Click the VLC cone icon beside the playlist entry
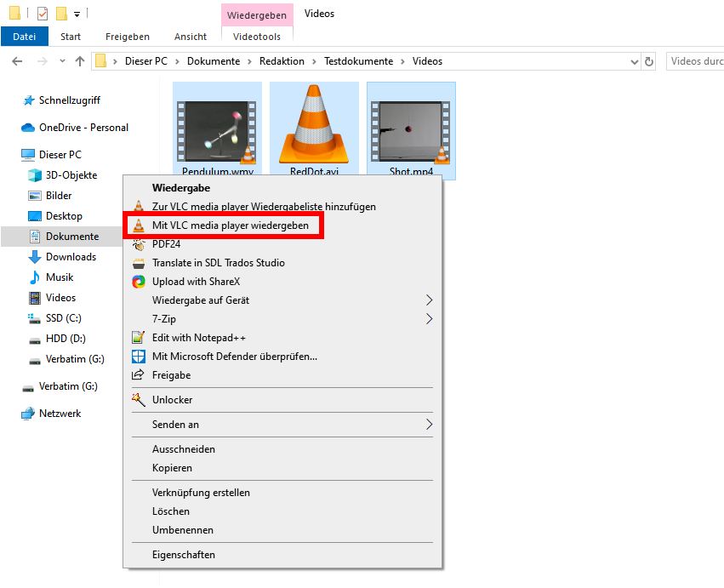Viewport: 724px width, 588px height. (137, 206)
